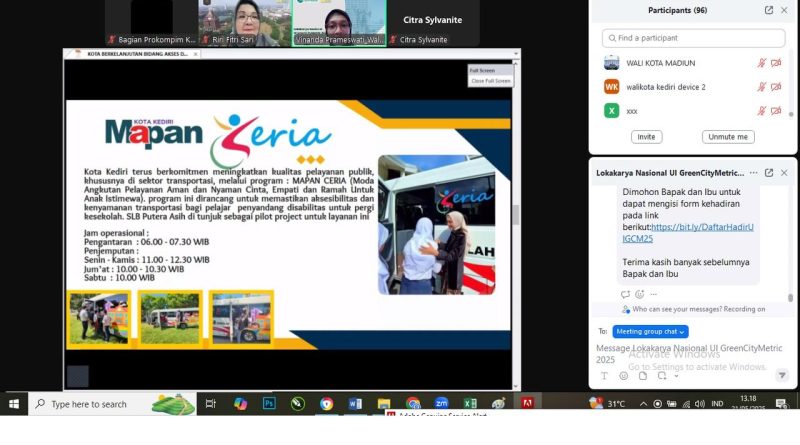Open Adobe Acrobat from taskbar
The width and height of the screenshot is (800, 445).
(x=528, y=404)
